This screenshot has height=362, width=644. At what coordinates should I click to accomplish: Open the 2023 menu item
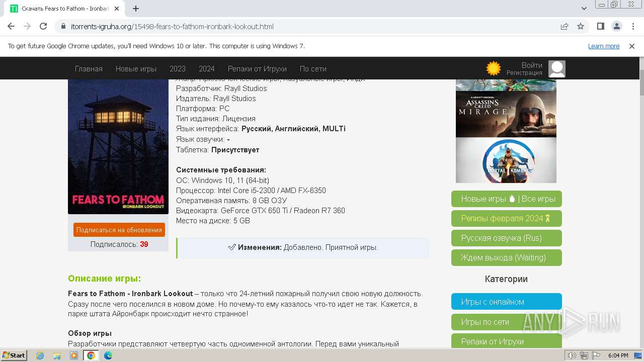pos(177,69)
